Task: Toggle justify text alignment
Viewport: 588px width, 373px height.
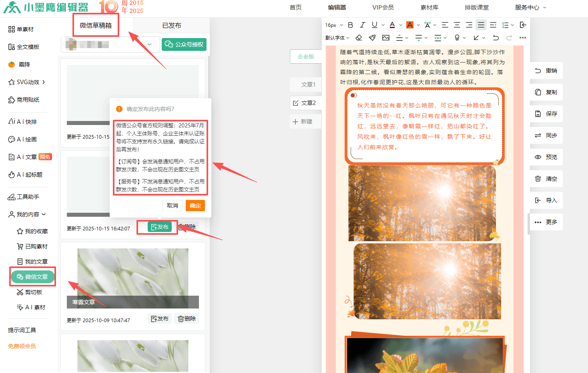Action: pos(481,25)
